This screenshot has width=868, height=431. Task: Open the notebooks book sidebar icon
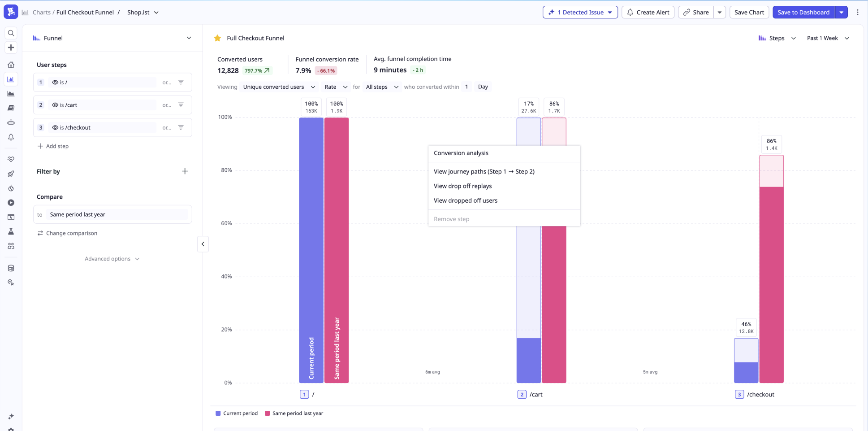tap(11, 108)
